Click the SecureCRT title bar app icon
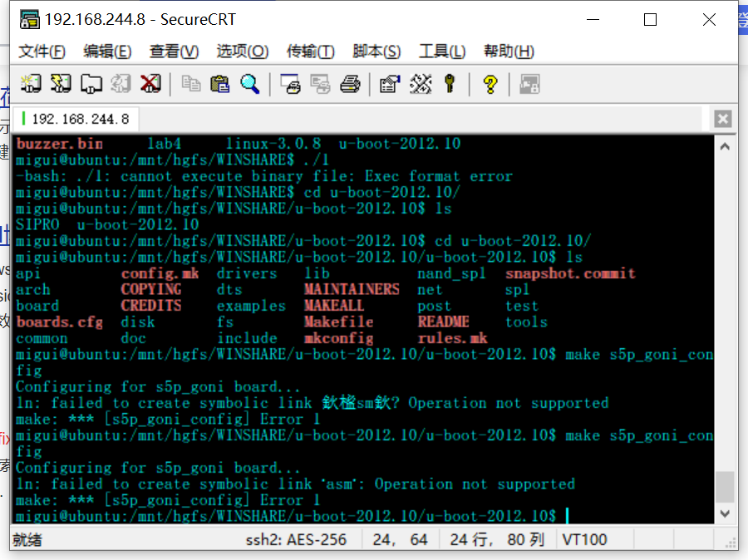 pyautogui.click(x=30, y=20)
